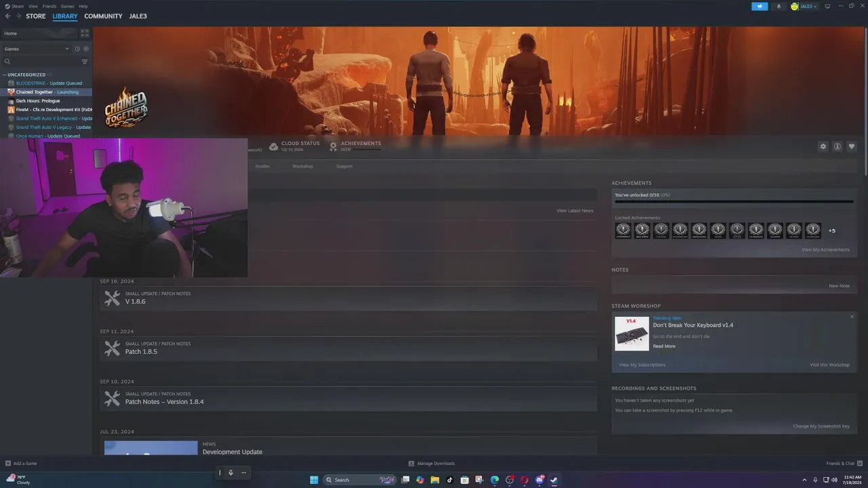Dismiss the trending workshop item card
The width and height of the screenshot is (868, 488).
pyautogui.click(x=852, y=317)
